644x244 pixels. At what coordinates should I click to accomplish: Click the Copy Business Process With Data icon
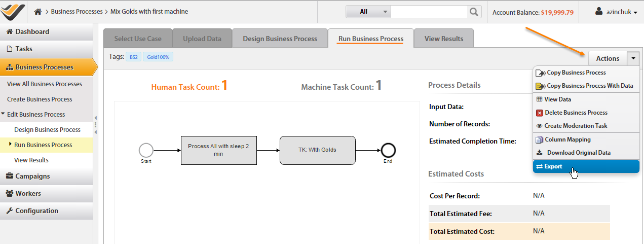coord(540,86)
